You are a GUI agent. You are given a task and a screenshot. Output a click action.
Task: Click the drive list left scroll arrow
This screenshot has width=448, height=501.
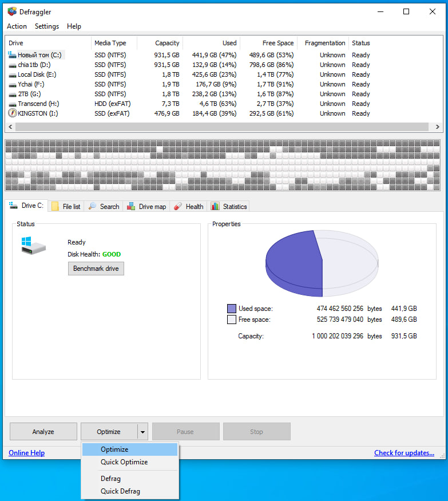click(x=10, y=127)
